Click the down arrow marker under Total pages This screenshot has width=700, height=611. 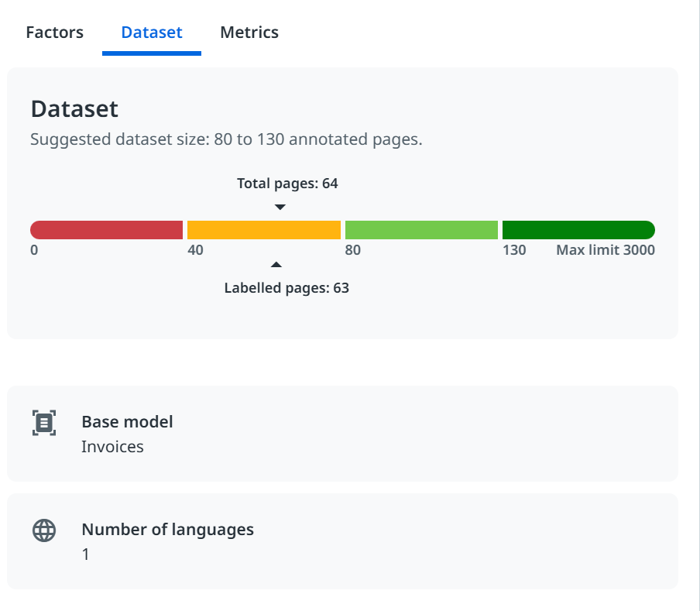point(280,207)
